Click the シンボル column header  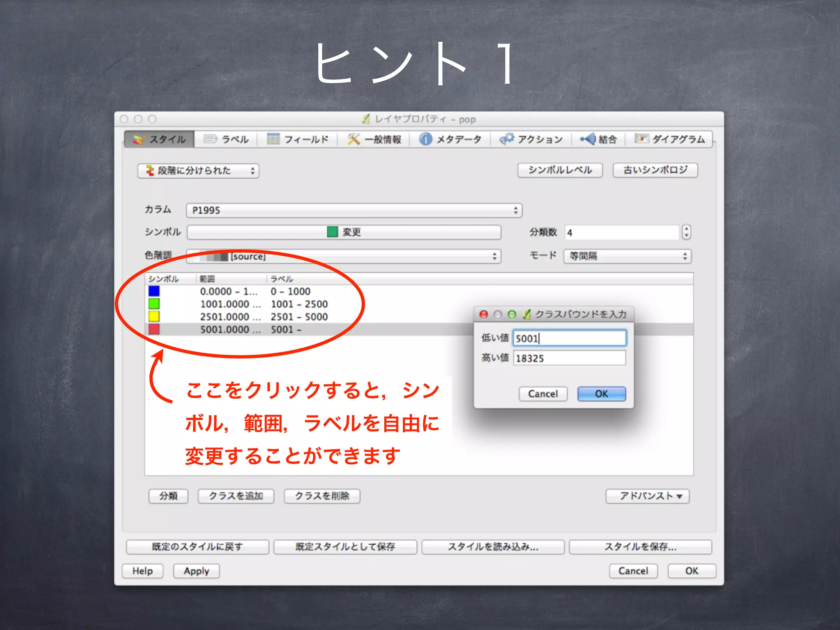[171, 279]
